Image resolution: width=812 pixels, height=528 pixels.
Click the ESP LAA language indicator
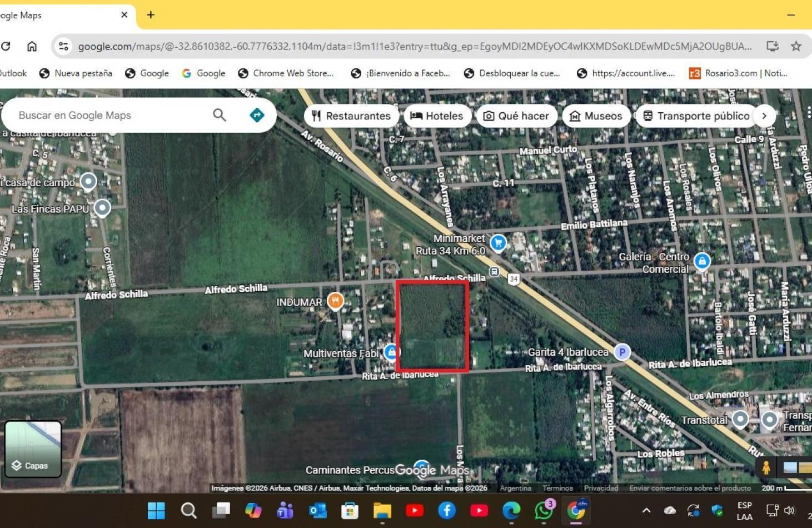pyautogui.click(x=744, y=511)
